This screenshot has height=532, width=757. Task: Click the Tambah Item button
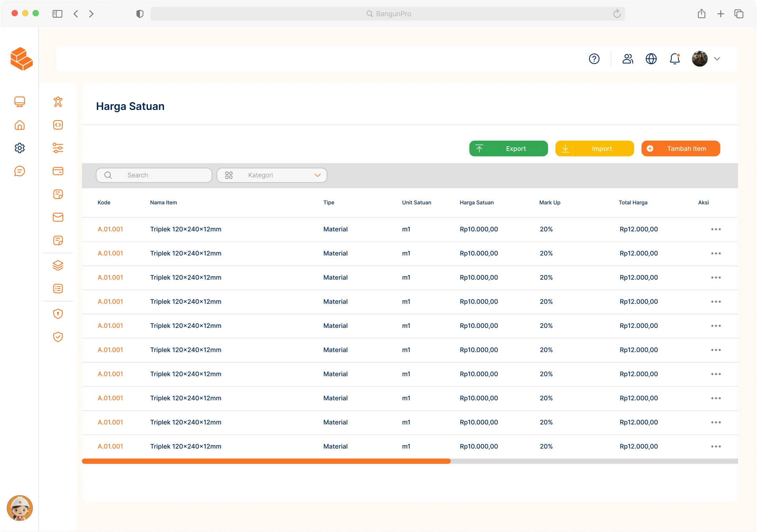pos(681,149)
